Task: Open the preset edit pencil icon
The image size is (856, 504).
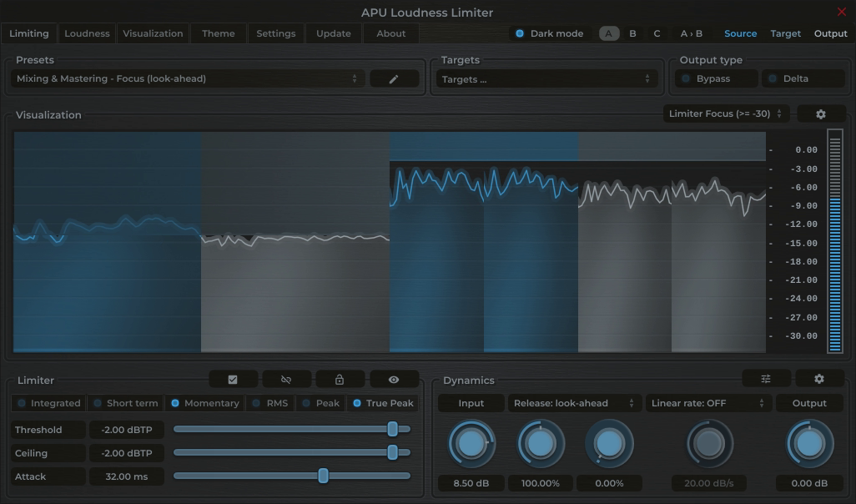Action: (394, 78)
